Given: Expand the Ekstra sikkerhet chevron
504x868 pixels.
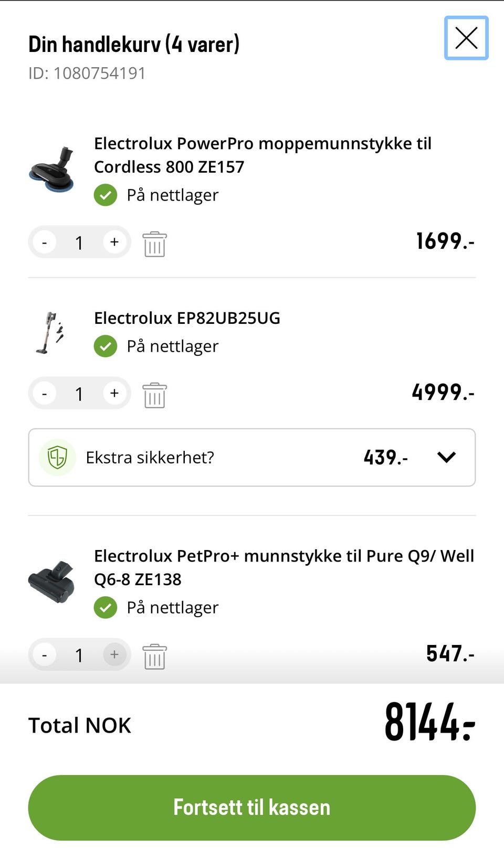Looking at the screenshot, I should tap(446, 457).
